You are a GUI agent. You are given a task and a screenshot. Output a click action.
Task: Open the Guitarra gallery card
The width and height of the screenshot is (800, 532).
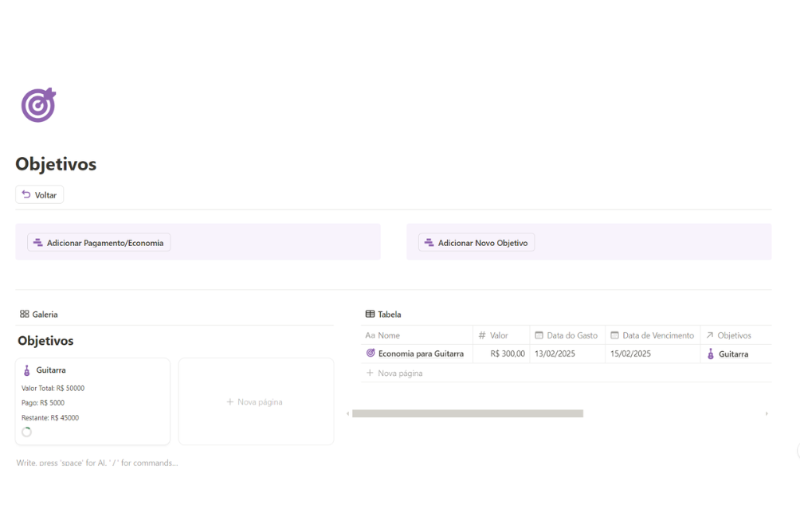92,401
